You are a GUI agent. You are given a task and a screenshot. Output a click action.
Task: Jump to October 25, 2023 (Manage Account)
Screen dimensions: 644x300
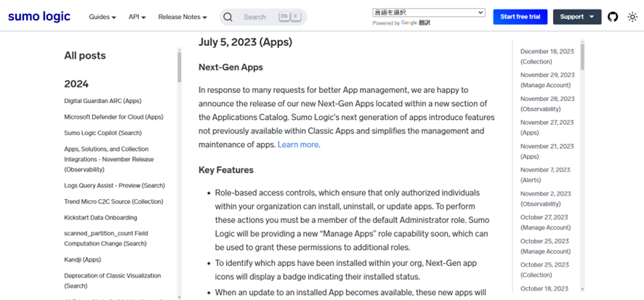coord(545,246)
